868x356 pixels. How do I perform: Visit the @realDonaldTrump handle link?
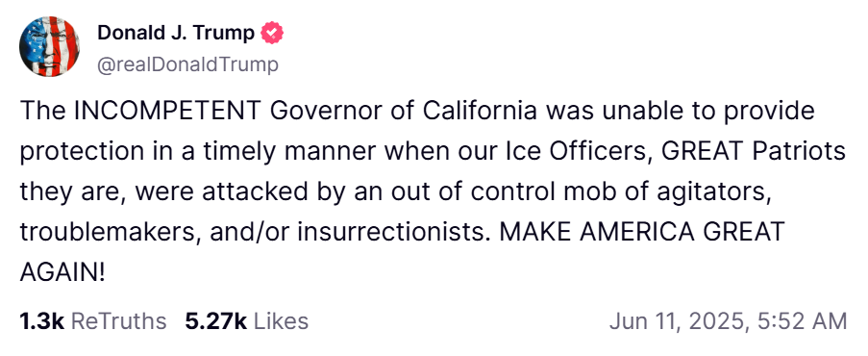point(188,64)
